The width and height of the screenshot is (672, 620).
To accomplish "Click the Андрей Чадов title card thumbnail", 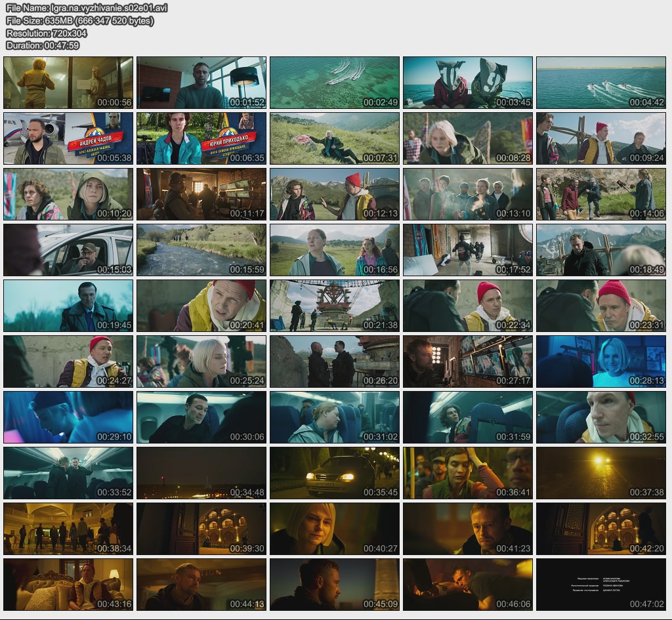I will pyautogui.click(x=68, y=138).
